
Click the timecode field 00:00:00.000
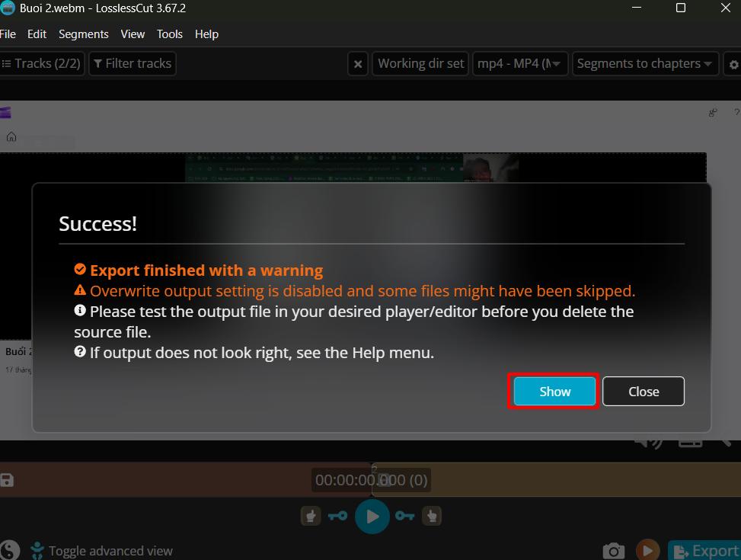371,480
